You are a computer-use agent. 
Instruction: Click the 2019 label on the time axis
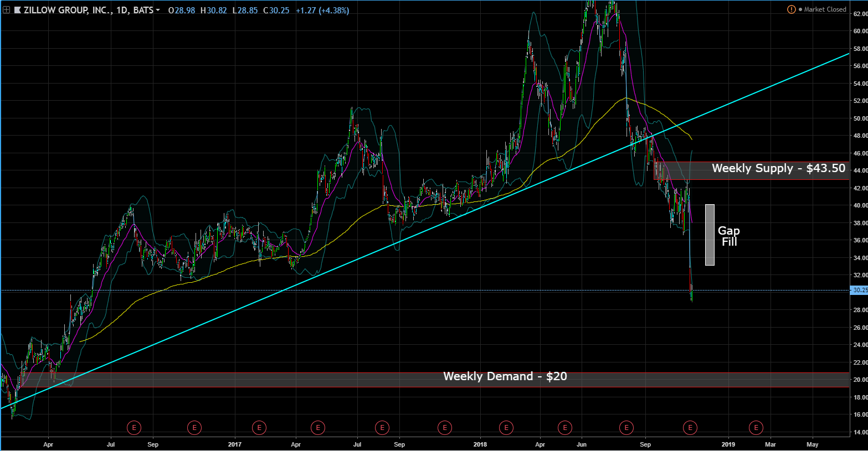coord(728,444)
